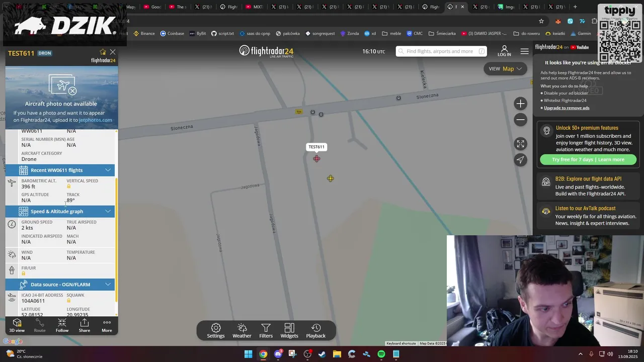Open the kwiatki bookmarks folder
This screenshot has height=362, width=644.
555,34
